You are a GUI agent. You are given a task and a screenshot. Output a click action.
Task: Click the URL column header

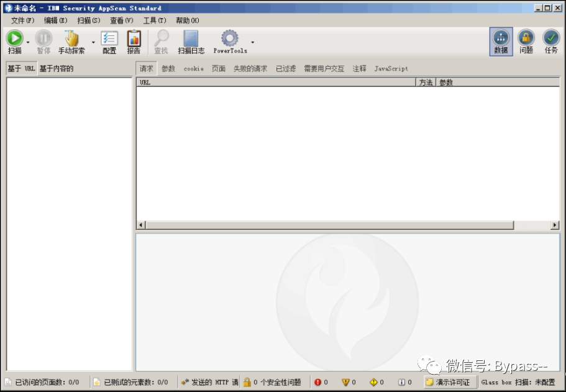click(x=276, y=82)
